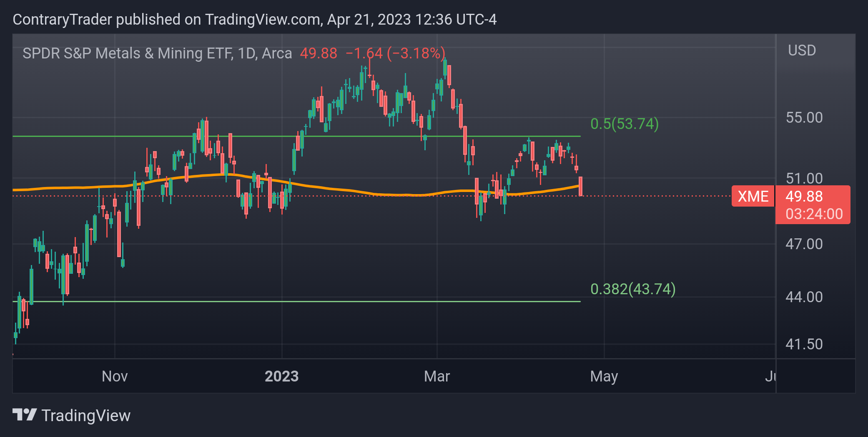The width and height of the screenshot is (868, 437).
Task: Click the 41.50 price axis label
Action: point(804,344)
